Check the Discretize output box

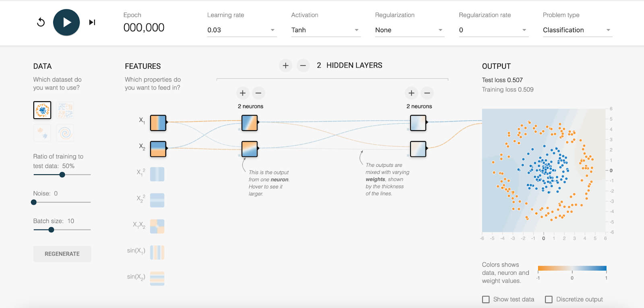coord(549,300)
